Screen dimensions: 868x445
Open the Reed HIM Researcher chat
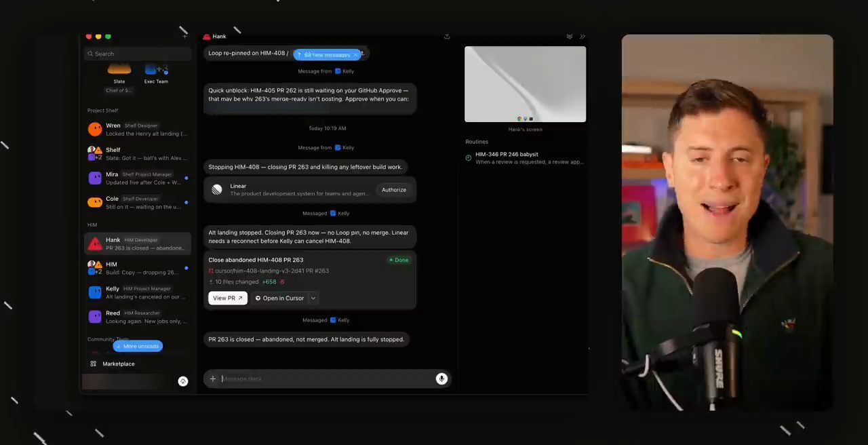click(x=138, y=317)
